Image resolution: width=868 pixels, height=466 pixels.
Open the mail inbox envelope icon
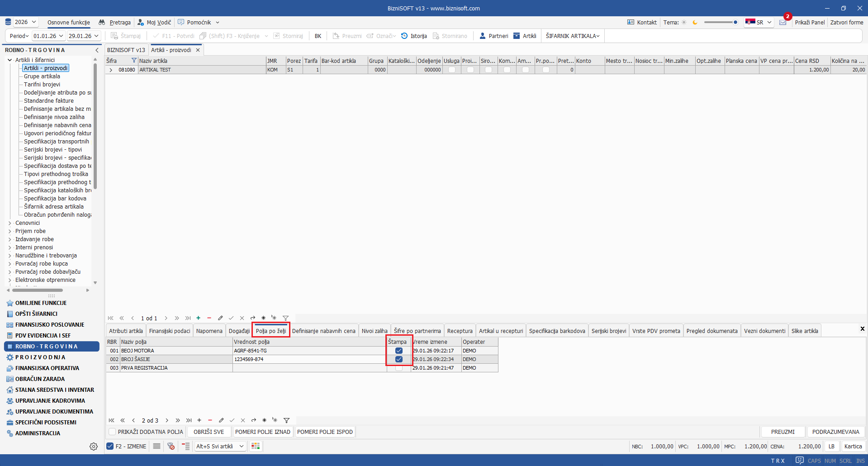[x=783, y=22]
